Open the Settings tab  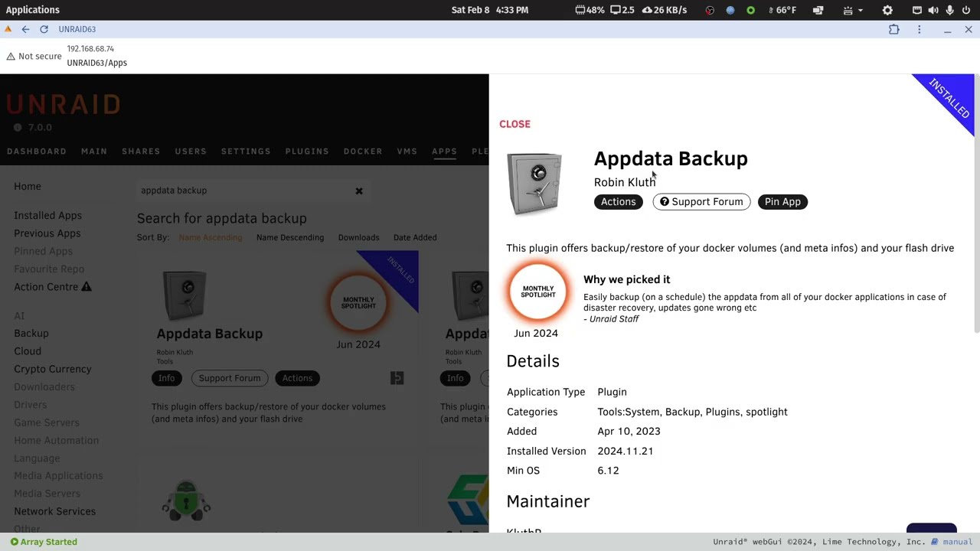(246, 152)
